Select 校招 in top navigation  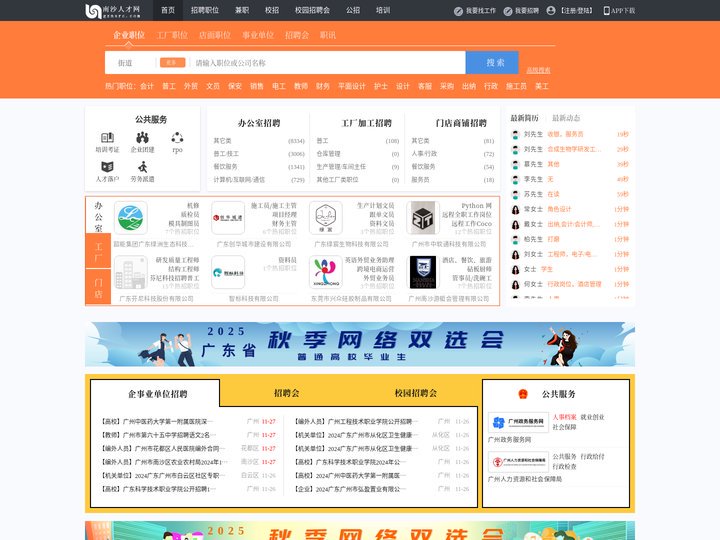click(272, 10)
